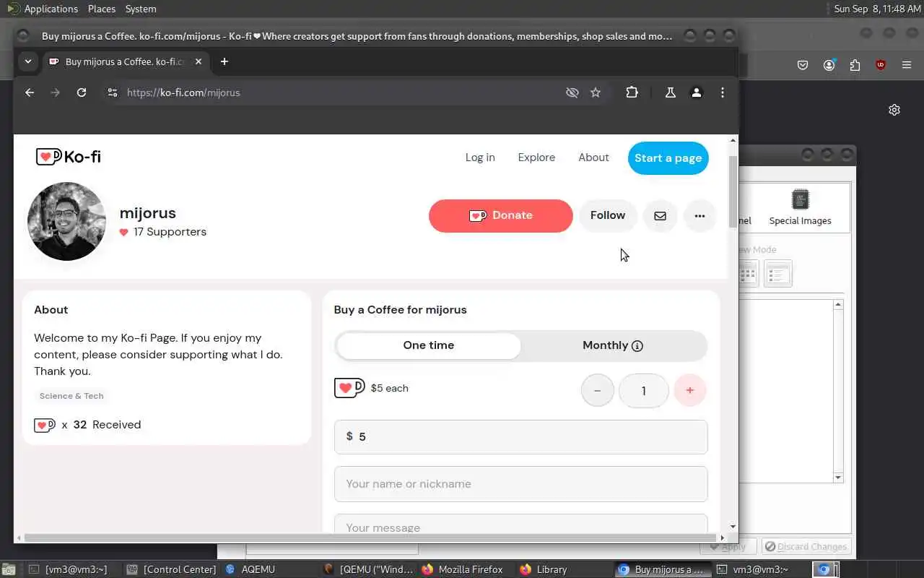Focus the Your message field

(x=521, y=525)
